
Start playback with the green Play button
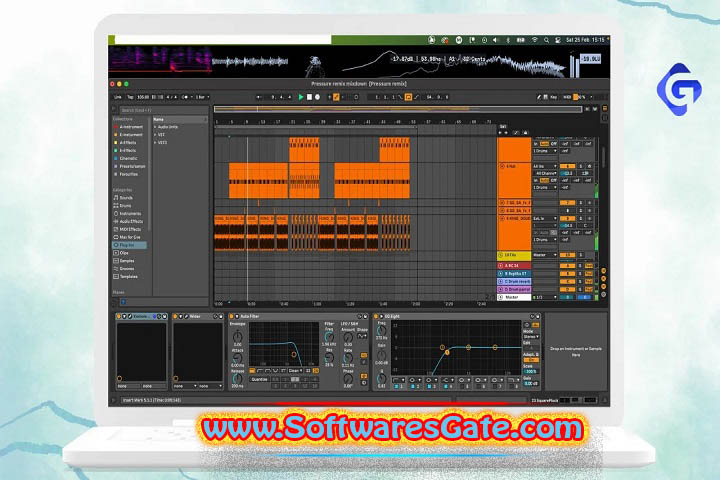301,97
